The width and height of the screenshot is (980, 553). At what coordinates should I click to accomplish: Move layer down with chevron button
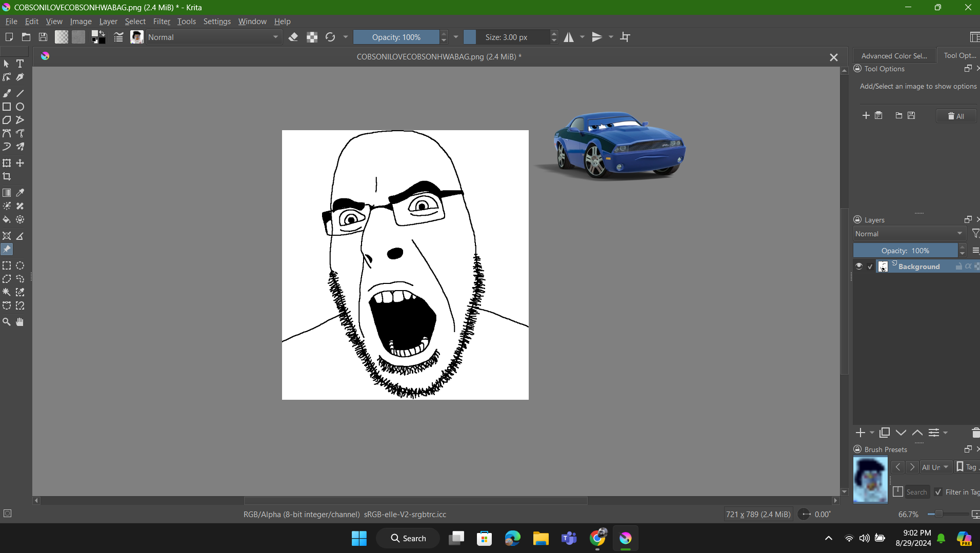901,433
